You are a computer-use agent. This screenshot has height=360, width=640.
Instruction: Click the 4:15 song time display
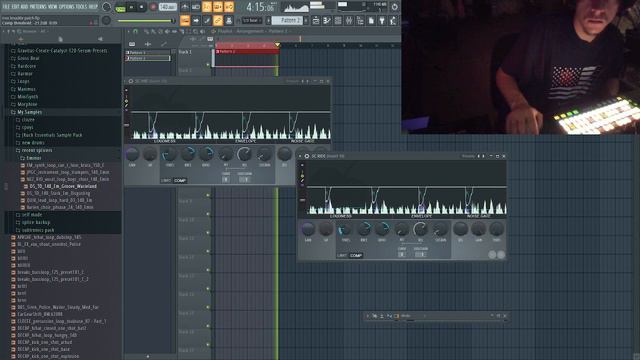coord(260,7)
